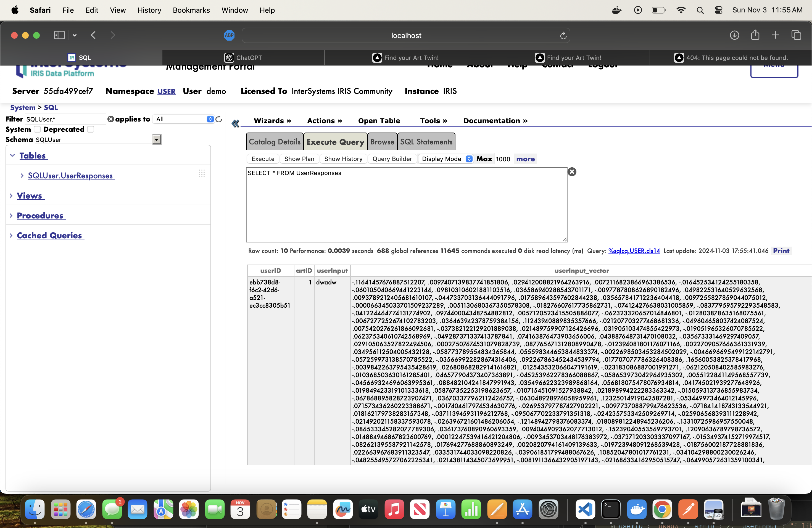Expand the Cached Queries section
The image size is (812, 528).
11,235
